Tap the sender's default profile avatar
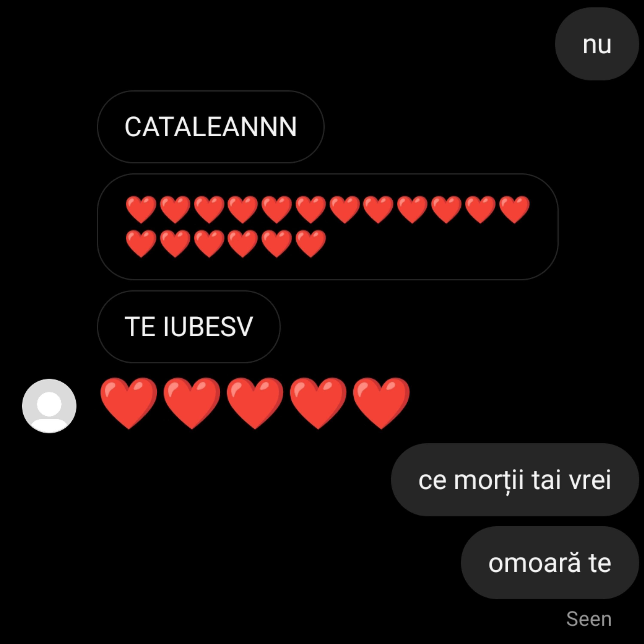Viewport: 644px width, 644px height. click(x=49, y=406)
